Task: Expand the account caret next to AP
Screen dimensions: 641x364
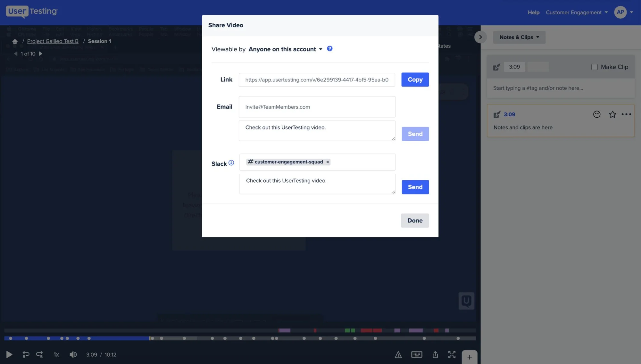Action: pyautogui.click(x=632, y=12)
